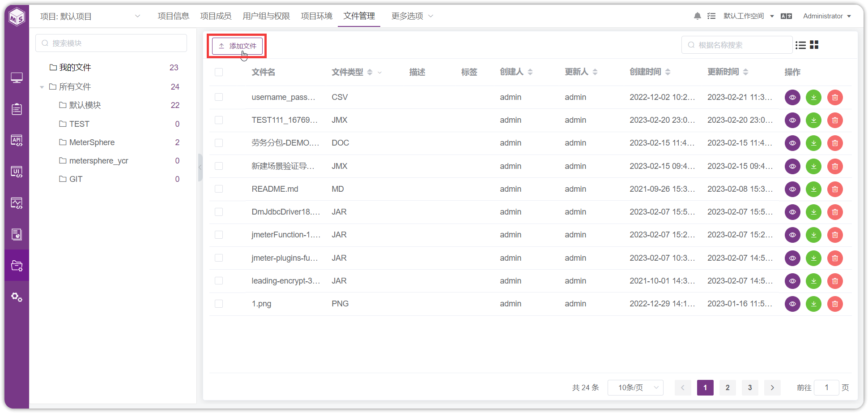The height and width of the screenshot is (413, 868).
Task: Select the MeterSphere folder in tree
Action: point(92,142)
